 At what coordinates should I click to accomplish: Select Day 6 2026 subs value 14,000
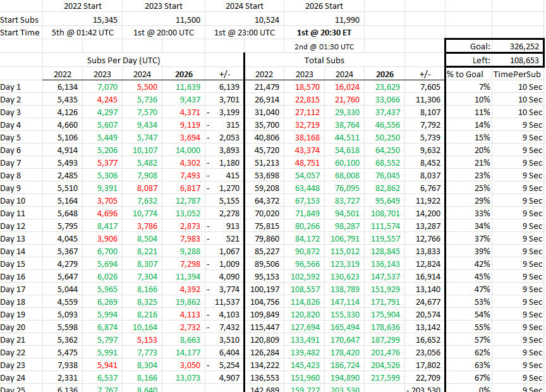(183, 150)
